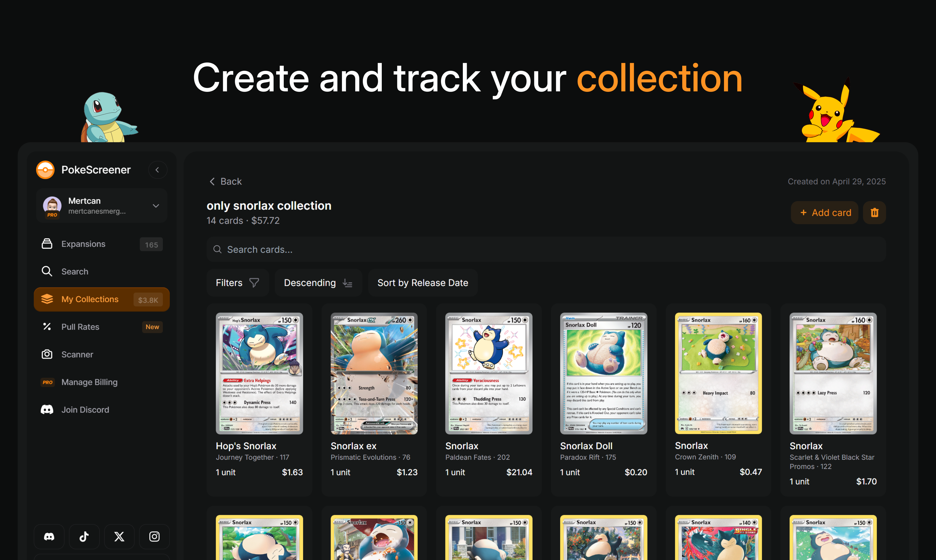
Task: Click the magnifier icon in the card search bar
Action: pos(217,250)
